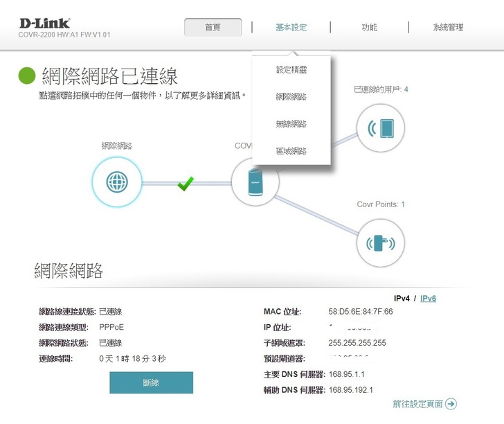The image size is (504, 424).
Task: Click the PPPoE connection type value
Action: pyautogui.click(x=111, y=327)
